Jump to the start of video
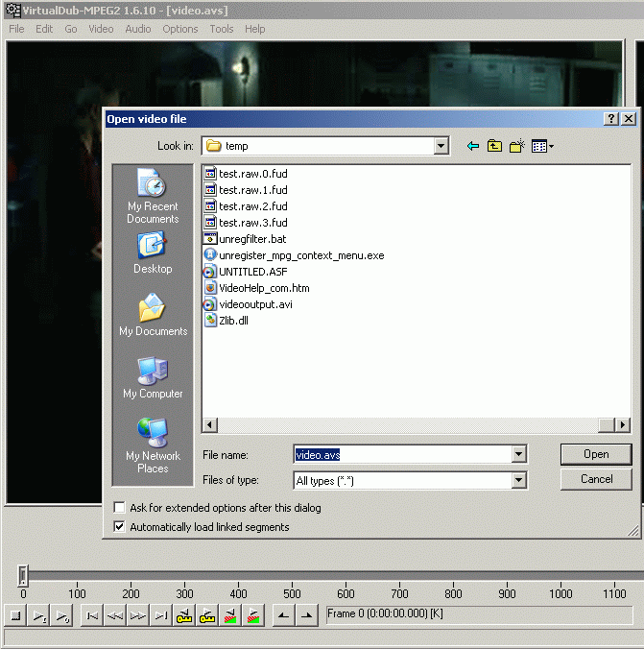The width and height of the screenshot is (644, 649). pyautogui.click(x=92, y=615)
